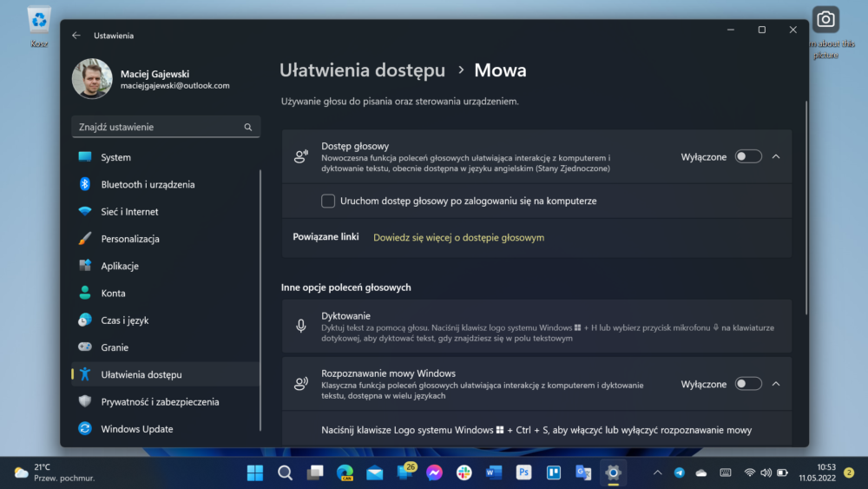Open taskbar Search
Viewport: 868px width, 489px height.
(x=285, y=473)
